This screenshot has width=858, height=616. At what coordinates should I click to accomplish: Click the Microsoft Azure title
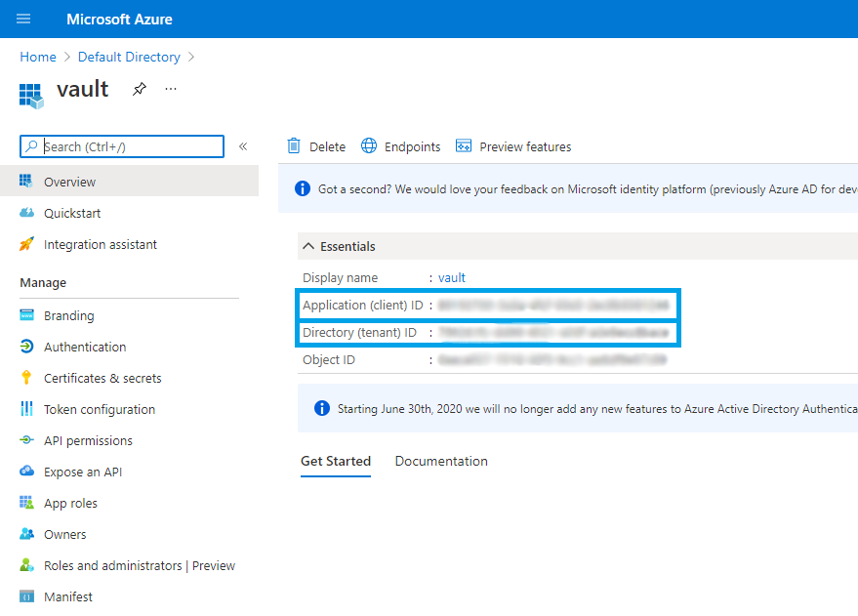tap(119, 20)
